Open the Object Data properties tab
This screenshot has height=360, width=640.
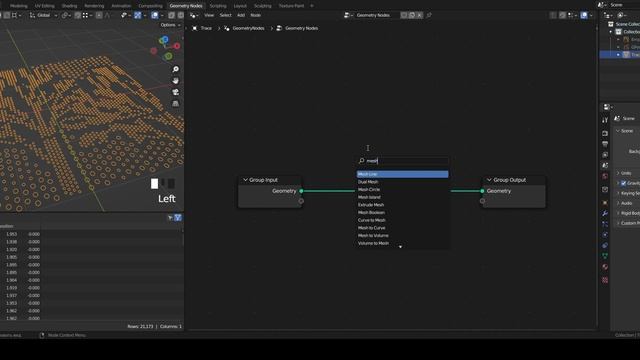tap(605, 256)
